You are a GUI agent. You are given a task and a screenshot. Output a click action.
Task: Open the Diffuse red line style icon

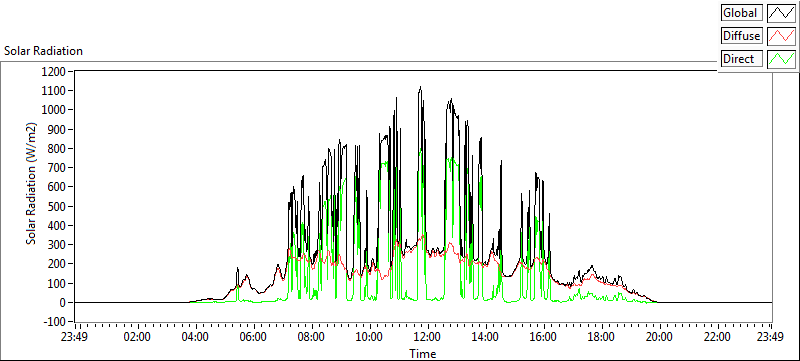pos(781,36)
